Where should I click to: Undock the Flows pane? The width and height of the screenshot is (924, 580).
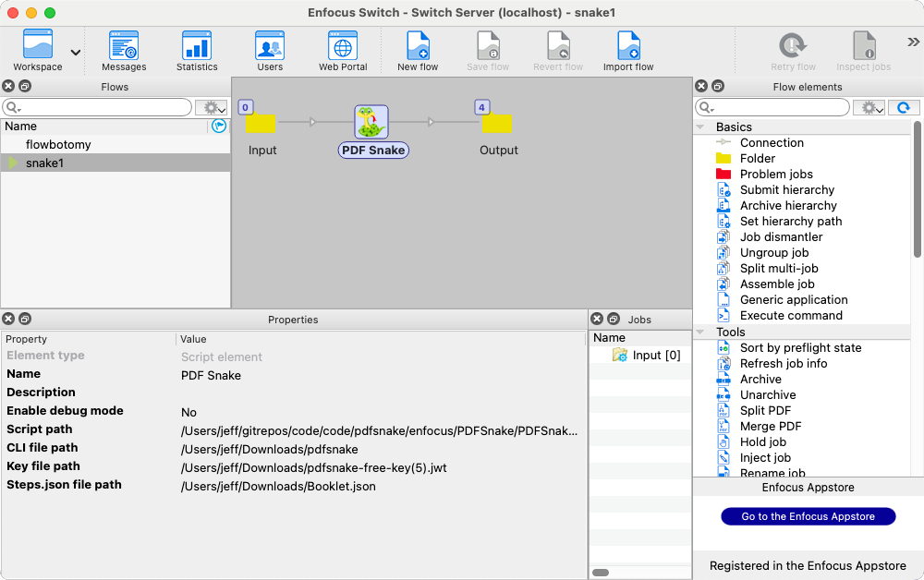pyautogui.click(x=25, y=86)
